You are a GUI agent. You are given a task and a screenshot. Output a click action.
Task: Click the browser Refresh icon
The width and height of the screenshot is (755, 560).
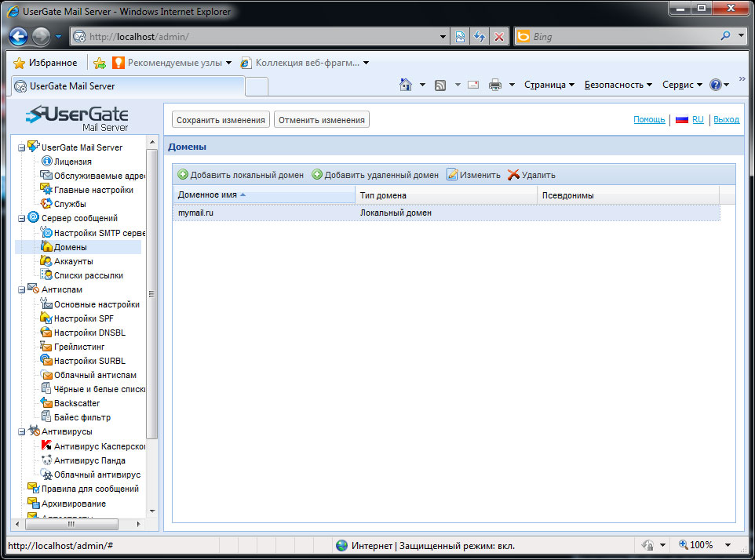(480, 37)
